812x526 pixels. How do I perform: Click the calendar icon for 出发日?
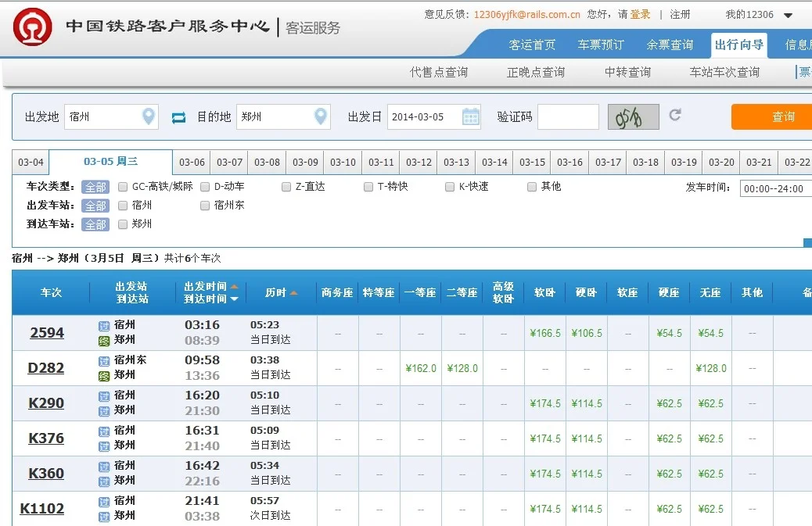470,116
